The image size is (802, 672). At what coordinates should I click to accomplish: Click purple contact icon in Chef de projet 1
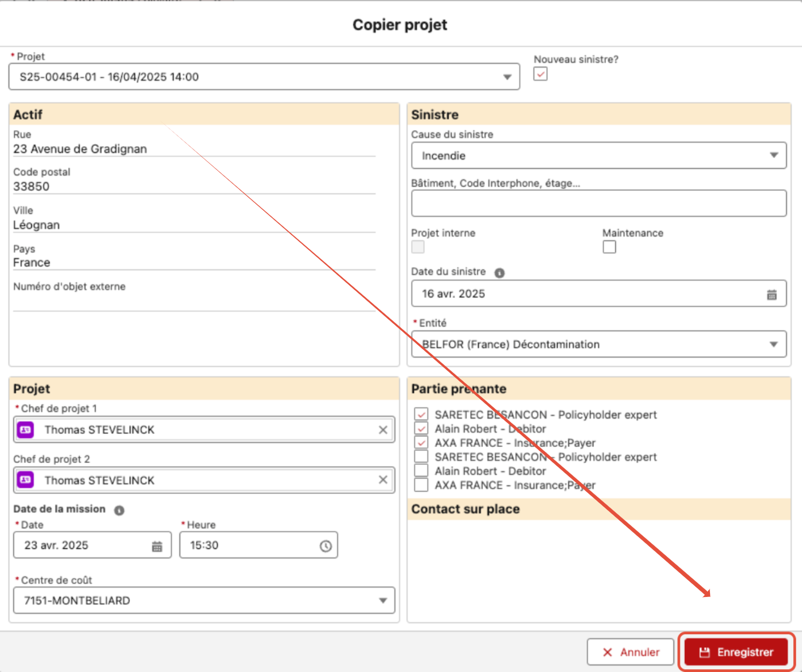[x=26, y=430]
